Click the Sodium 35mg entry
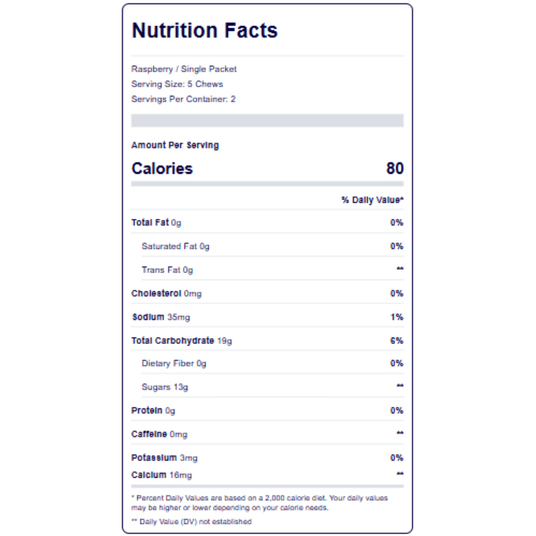This screenshot has height=536, width=536. [x=161, y=317]
